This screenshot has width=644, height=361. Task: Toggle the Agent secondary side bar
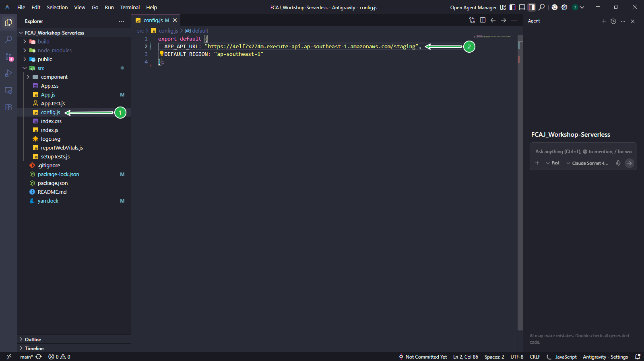pyautogui.click(x=532, y=7)
